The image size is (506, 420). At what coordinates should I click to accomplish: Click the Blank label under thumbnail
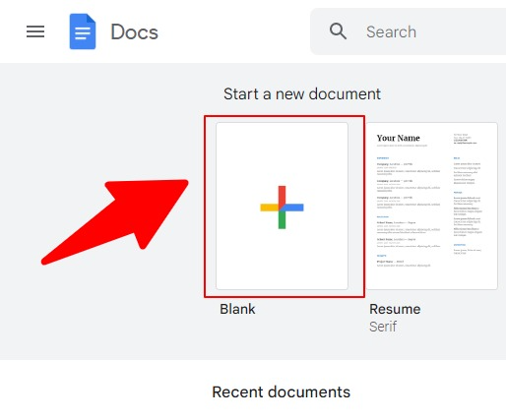[237, 309]
